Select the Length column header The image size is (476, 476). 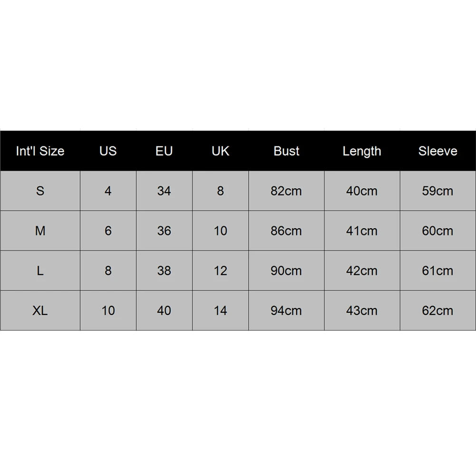coord(362,151)
